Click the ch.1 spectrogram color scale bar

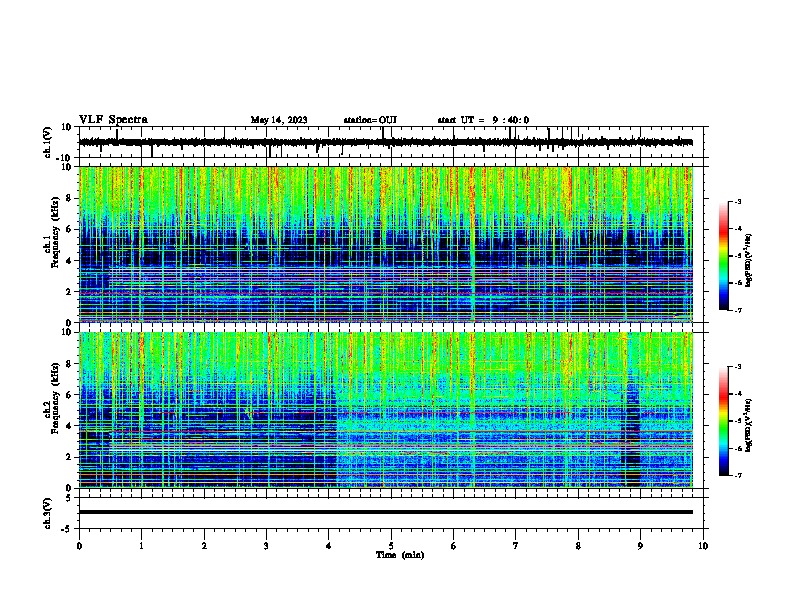(x=724, y=256)
